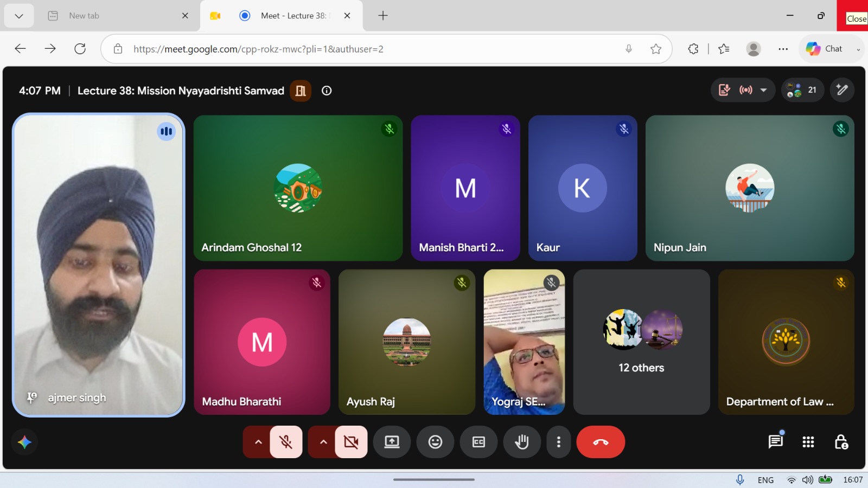
Task: Open the Send a reaction emoji button
Action: click(x=435, y=442)
